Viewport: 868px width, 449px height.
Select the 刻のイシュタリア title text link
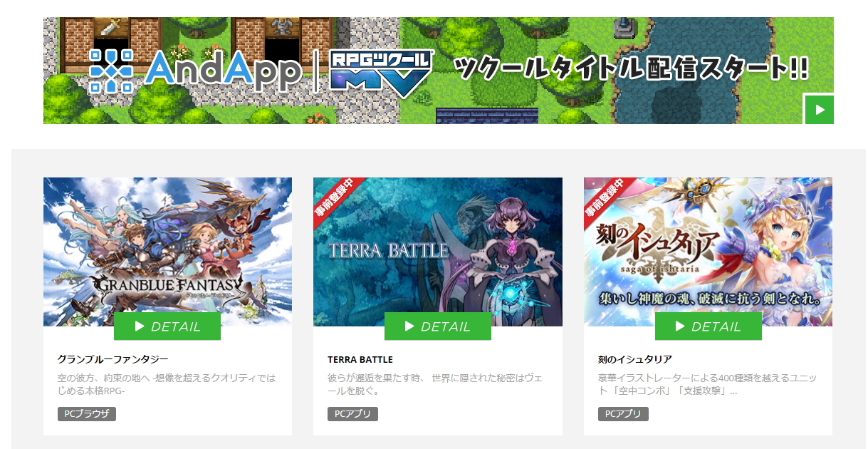[635, 359]
